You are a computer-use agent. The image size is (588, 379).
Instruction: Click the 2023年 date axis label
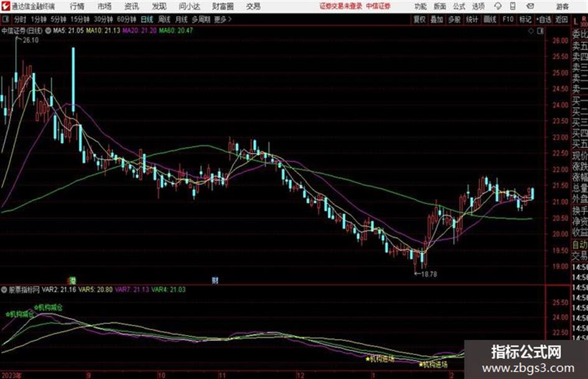12,375
